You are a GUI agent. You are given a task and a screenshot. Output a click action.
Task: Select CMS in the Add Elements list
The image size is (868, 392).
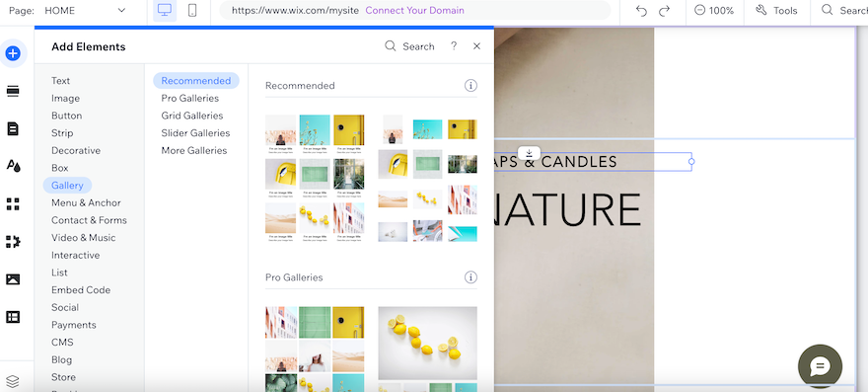tap(62, 343)
